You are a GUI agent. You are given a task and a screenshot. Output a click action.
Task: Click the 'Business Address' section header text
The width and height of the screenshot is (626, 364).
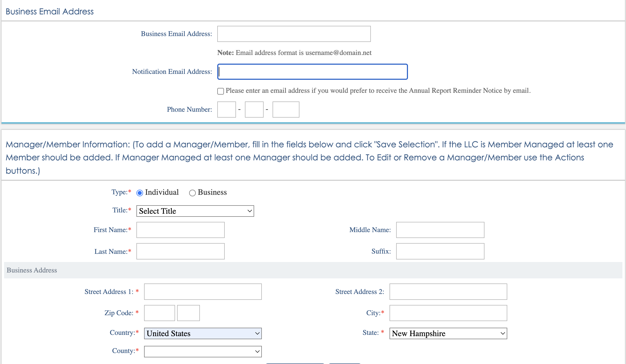[x=32, y=270]
